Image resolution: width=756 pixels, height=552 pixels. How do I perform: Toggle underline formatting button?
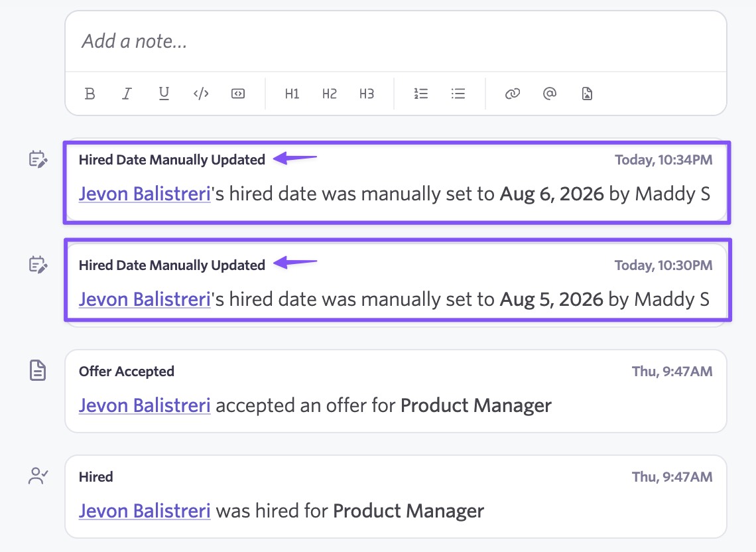[164, 94]
